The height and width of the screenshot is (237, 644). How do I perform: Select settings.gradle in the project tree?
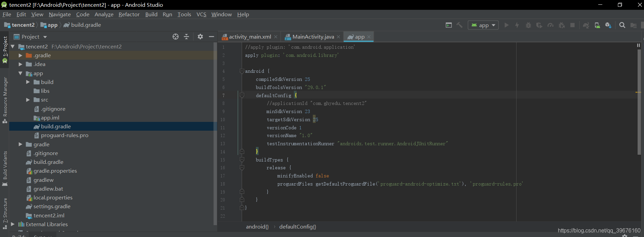click(52, 206)
